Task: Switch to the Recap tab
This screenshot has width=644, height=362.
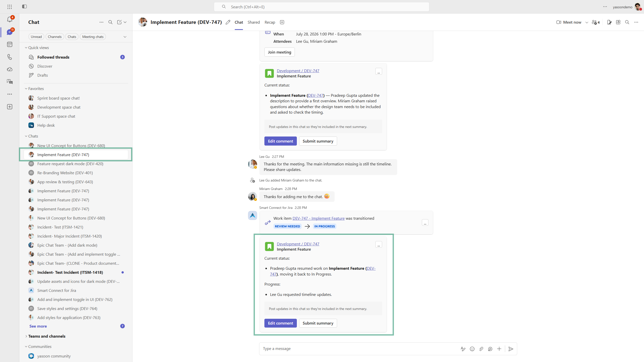Action: (x=270, y=22)
